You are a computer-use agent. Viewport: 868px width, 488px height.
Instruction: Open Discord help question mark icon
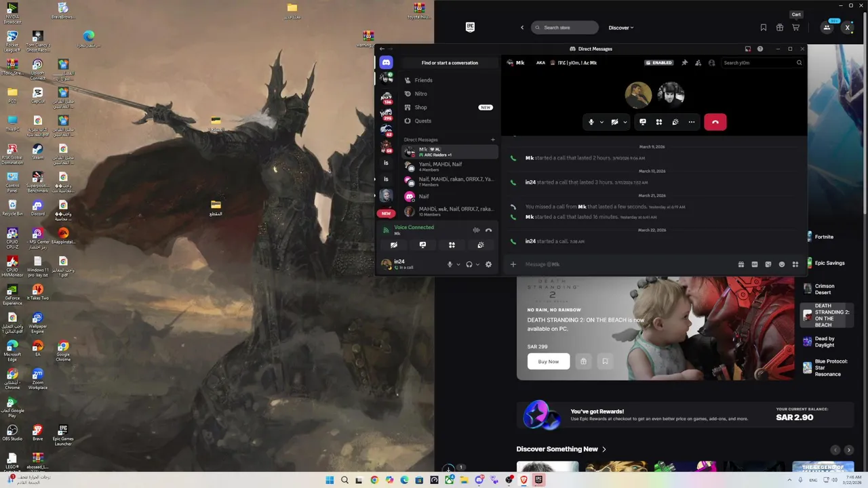[x=759, y=49]
